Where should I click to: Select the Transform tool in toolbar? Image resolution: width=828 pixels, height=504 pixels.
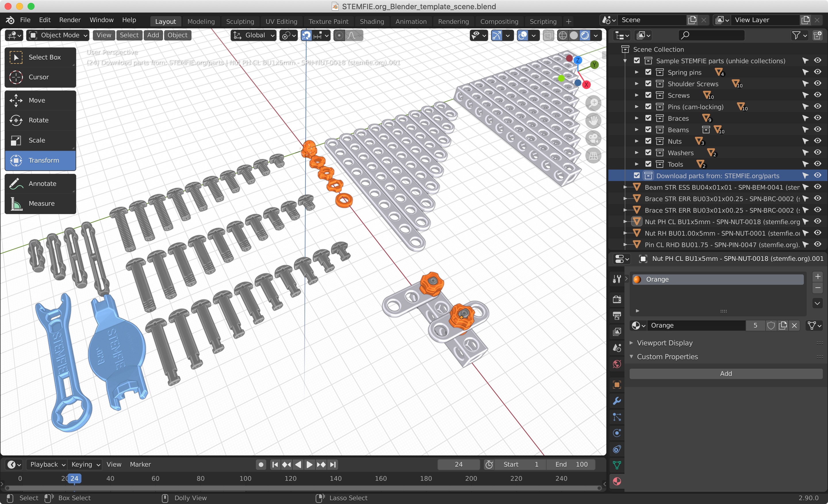pyautogui.click(x=41, y=160)
